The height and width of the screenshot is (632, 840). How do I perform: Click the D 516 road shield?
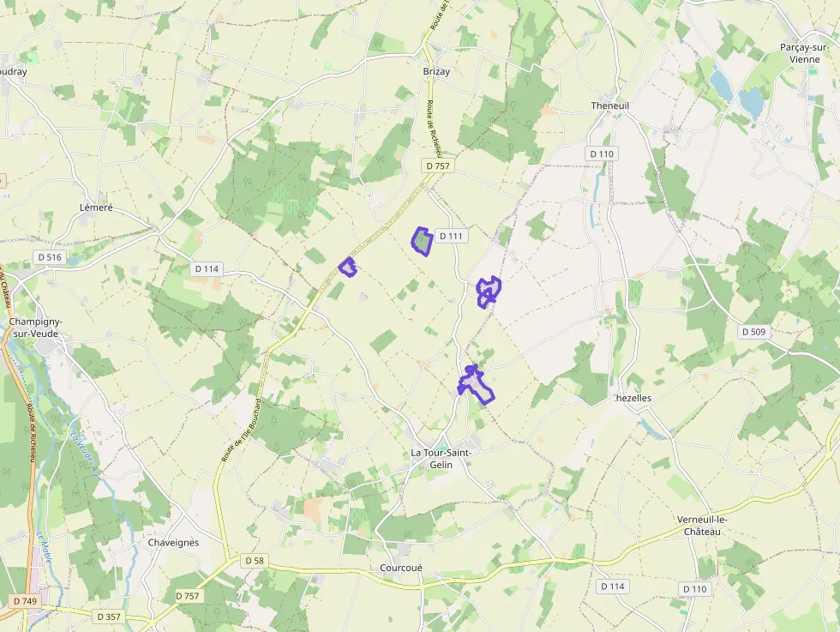point(50,257)
